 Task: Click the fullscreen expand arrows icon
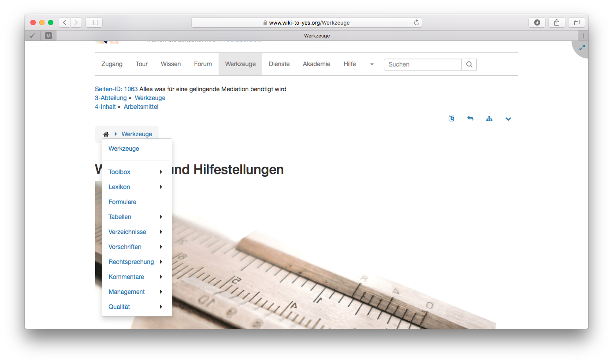(x=582, y=48)
